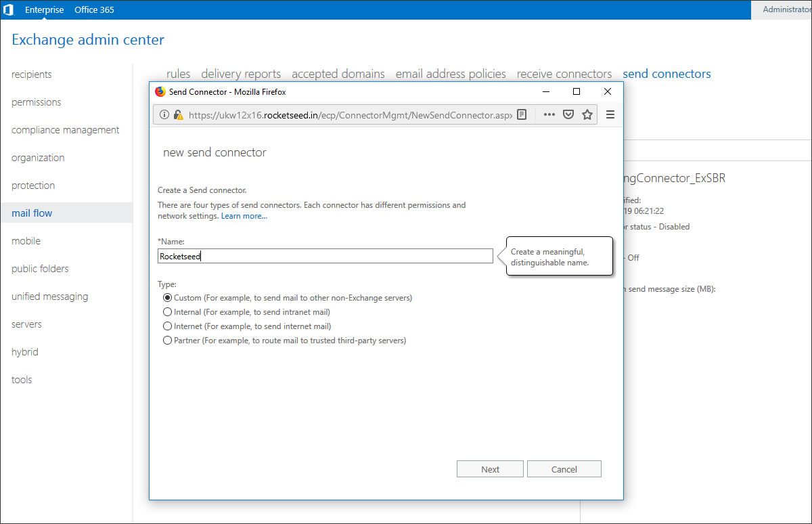Open mobile in sidebar
This screenshot has width=812, height=524.
tap(26, 241)
